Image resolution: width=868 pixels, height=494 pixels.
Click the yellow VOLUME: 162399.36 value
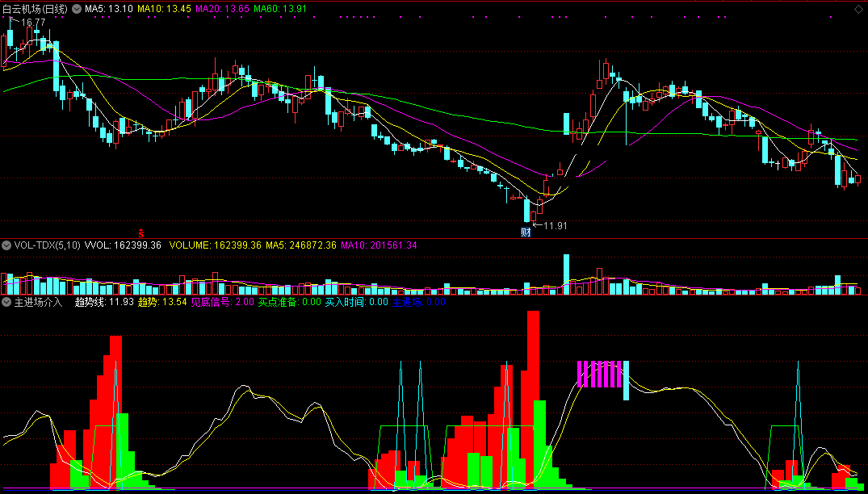216,245
